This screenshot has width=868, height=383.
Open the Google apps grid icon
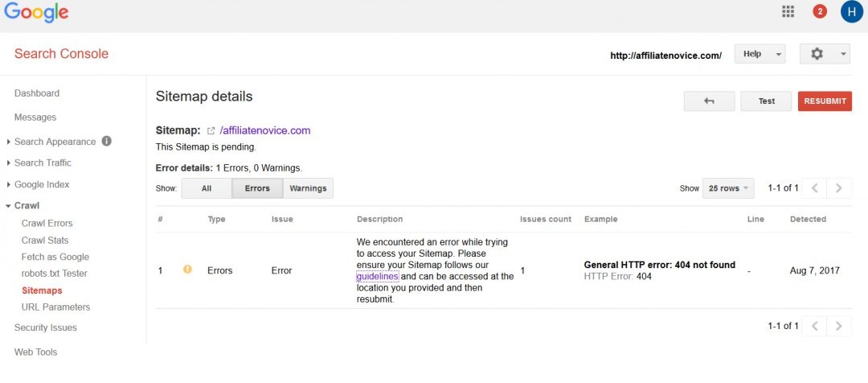click(788, 11)
